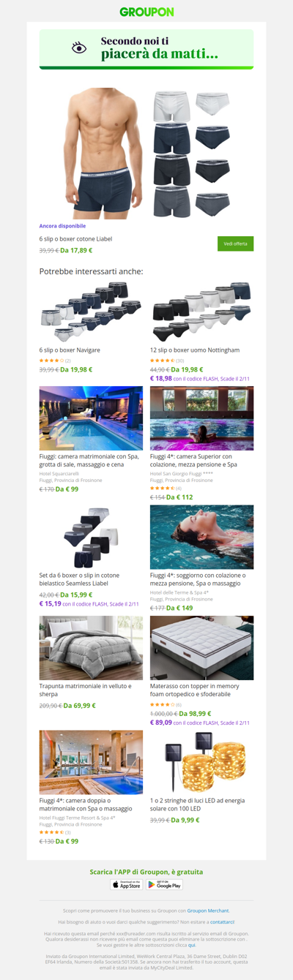Follow the Groupon Merchant link

coord(208,911)
